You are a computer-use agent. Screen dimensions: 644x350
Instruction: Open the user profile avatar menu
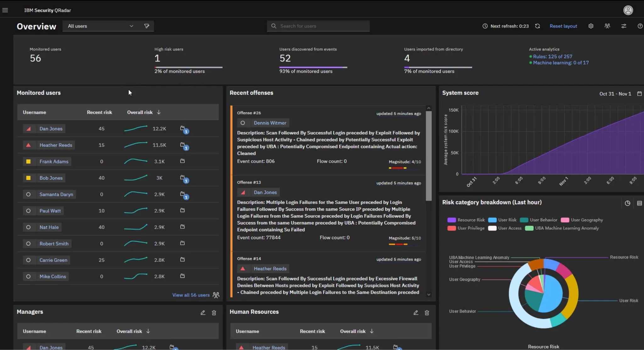[x=628, y=10]
